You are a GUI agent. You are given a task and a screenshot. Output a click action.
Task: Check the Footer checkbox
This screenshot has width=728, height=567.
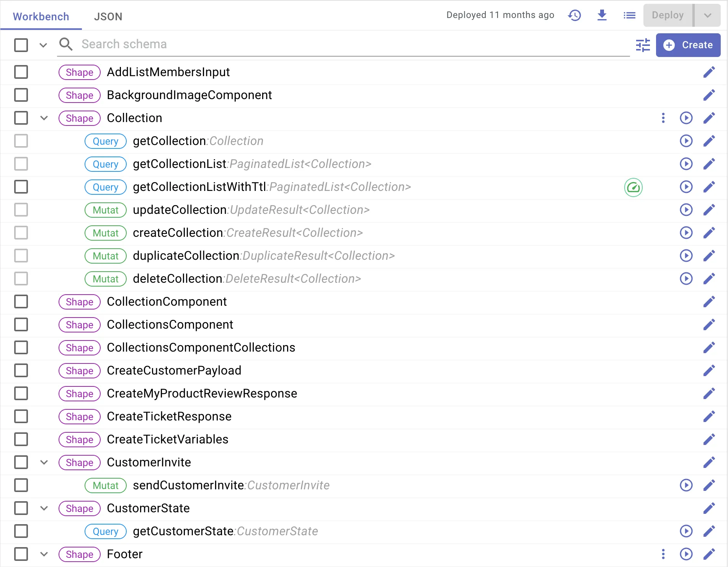tap(21, 554)
